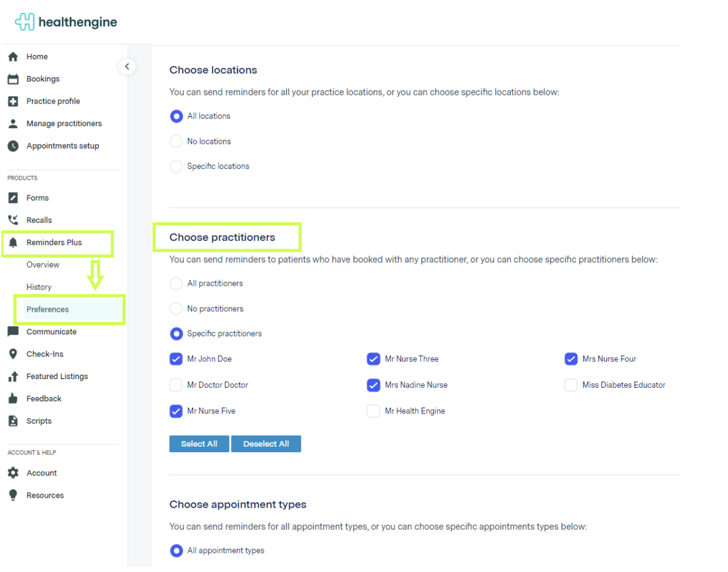728x572 pixels.
Task: Click the Manage practitioners person icon
Action: (13, 123)
